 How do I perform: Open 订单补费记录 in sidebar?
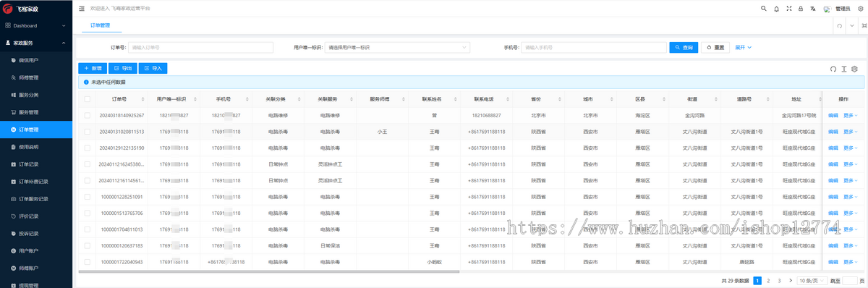point(36,182)
